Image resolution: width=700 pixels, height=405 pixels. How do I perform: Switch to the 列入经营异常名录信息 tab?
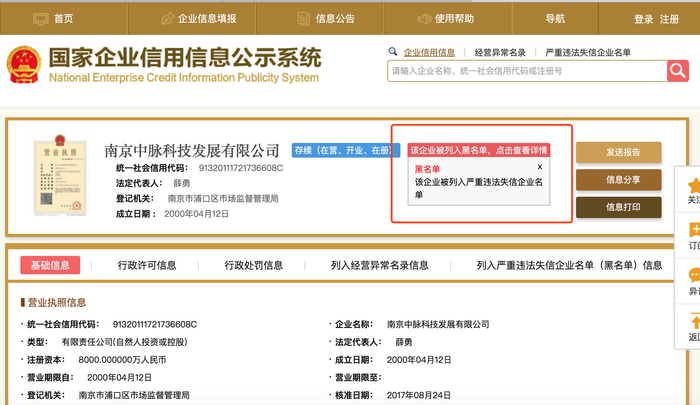tap(379, 265)
